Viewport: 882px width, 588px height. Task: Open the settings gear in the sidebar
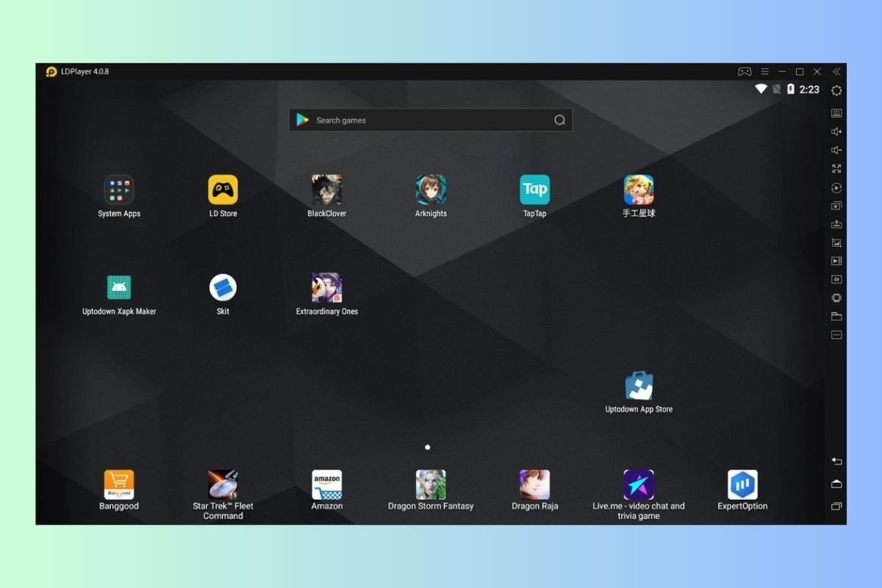836,90
